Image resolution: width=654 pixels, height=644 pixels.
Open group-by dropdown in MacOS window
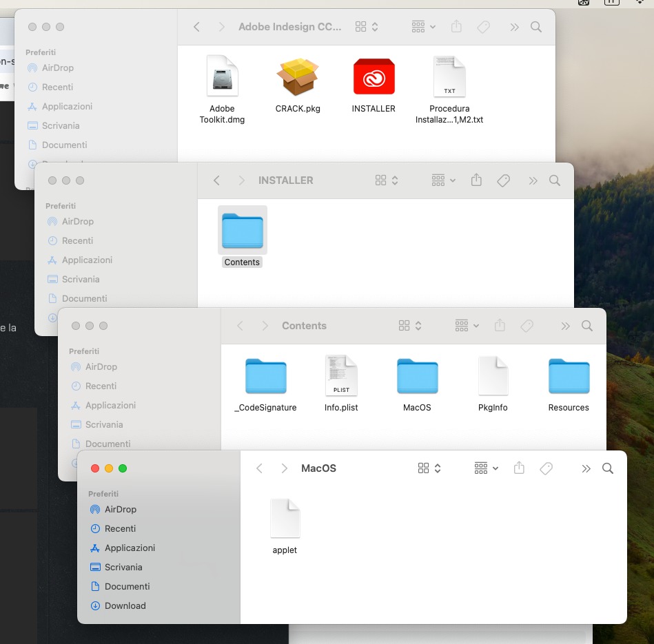487,468
